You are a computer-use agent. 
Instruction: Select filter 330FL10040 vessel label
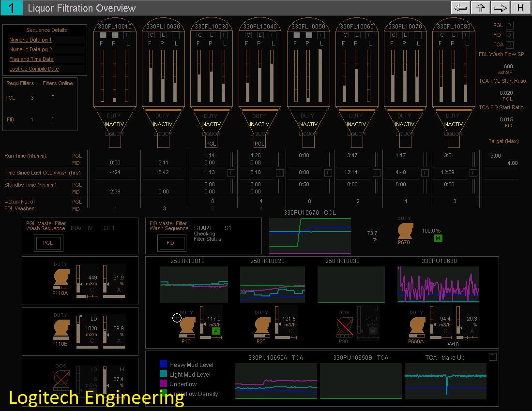[260, 27]
